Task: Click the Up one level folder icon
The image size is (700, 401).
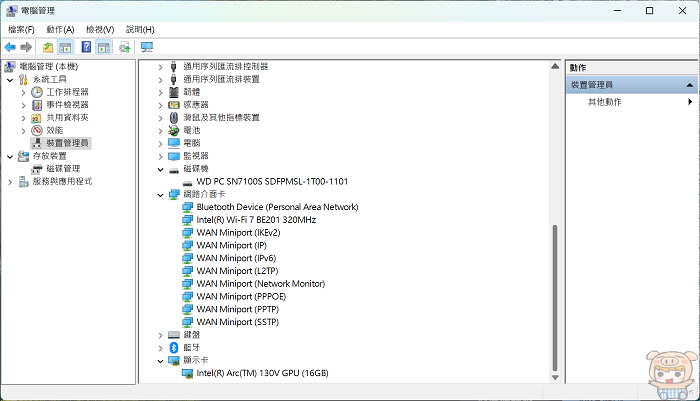Action: 48,47
